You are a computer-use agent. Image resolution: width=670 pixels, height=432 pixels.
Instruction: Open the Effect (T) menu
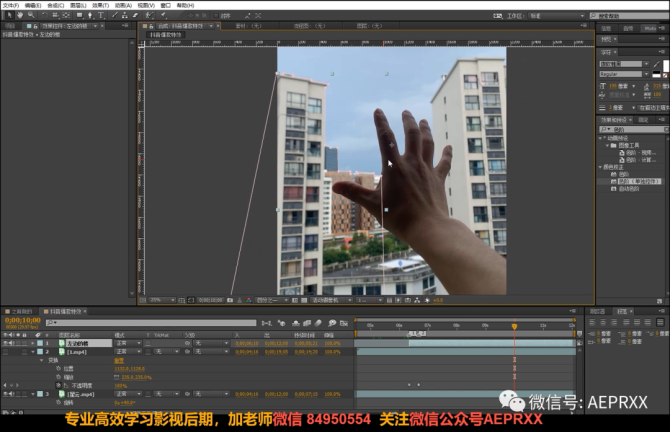[x=100, y=5]
